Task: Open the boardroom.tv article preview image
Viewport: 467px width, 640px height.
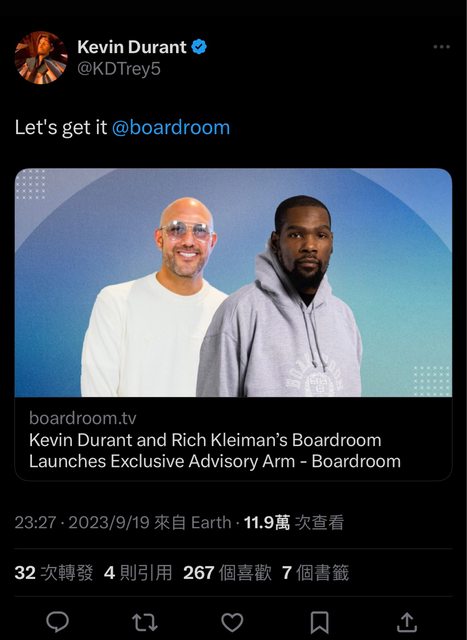Action: [234, 282]
